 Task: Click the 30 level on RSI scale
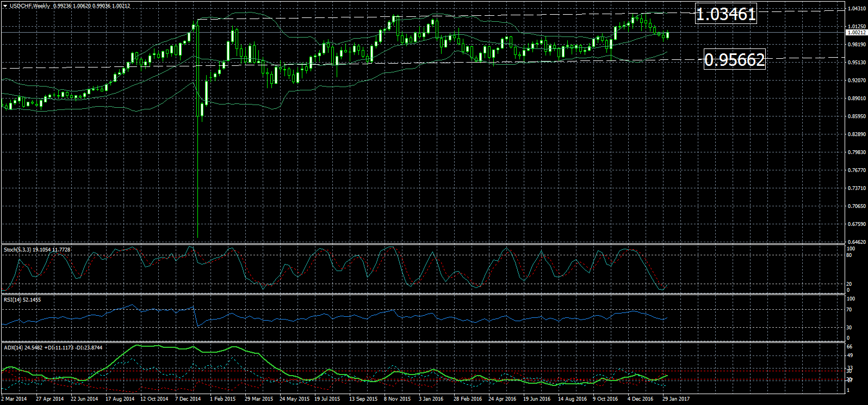[850, 328]
